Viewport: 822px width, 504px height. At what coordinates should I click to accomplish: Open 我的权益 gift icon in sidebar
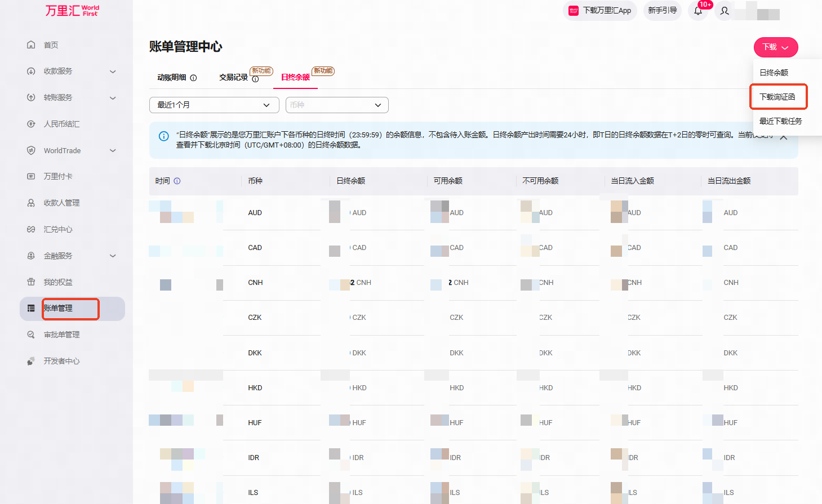tap(31, 282)
